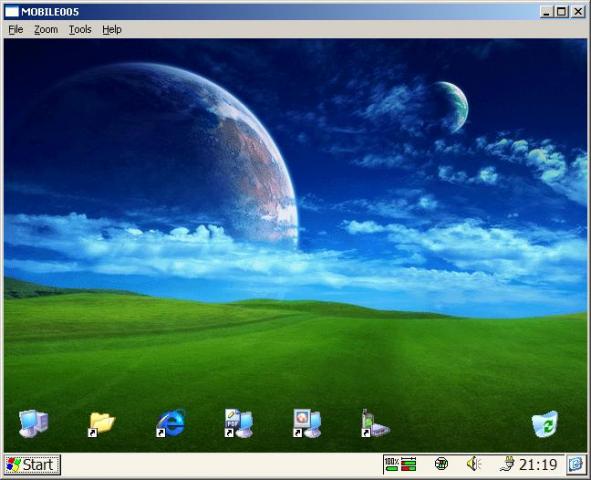The height and width of the screenshot is (480, 591).
Task: Click the red and green memory meter icon
Action: coord(408,464)
